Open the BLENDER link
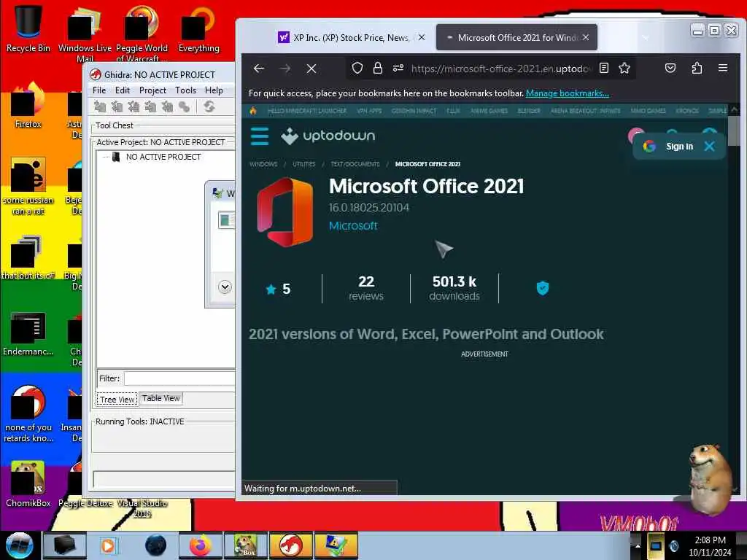This screenshot has height=560, width=747. coord(529,111)
